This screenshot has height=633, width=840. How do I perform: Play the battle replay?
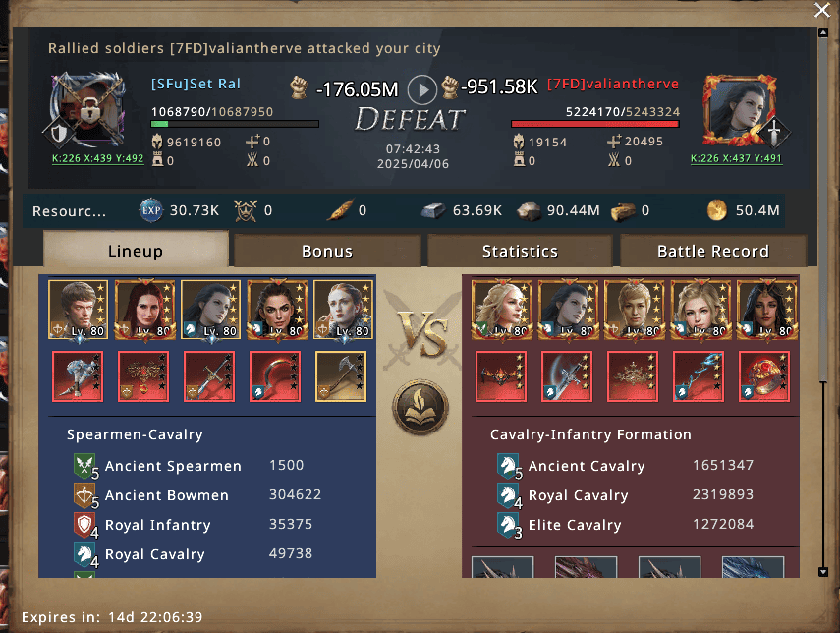click(422, 90)
